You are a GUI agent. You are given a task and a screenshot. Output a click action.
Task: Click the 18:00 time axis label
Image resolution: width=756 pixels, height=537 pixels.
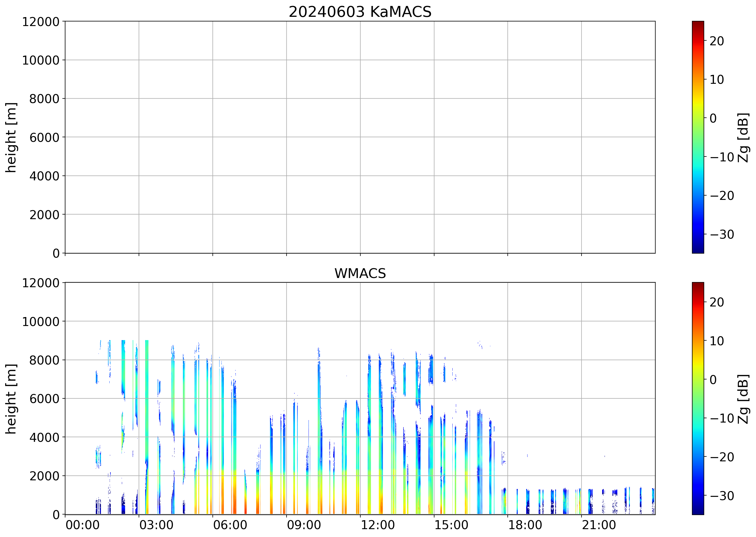pos(525,525)
